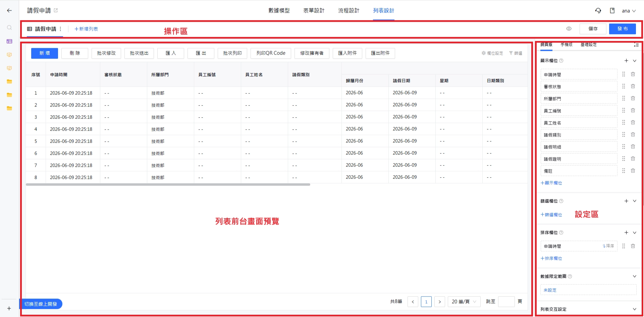Switch to 流程設計 tab
644x317 pixels.
point(349,10)
